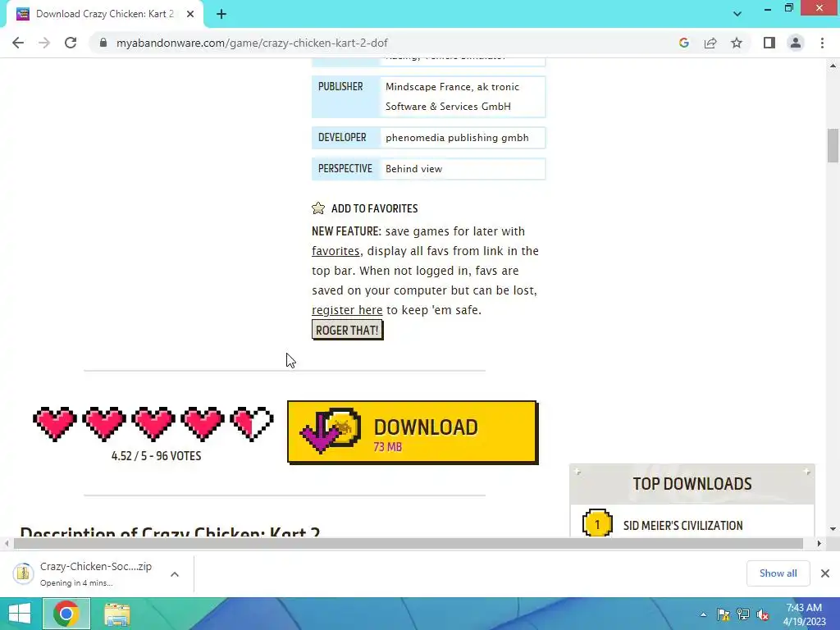Click the vertical scrollbar thumb

[x=833, y=145]
